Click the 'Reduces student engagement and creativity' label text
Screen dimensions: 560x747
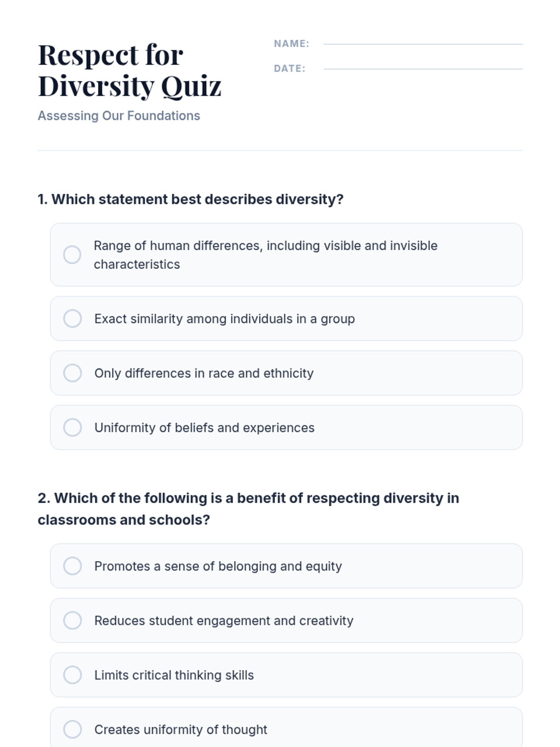[224, 621]
